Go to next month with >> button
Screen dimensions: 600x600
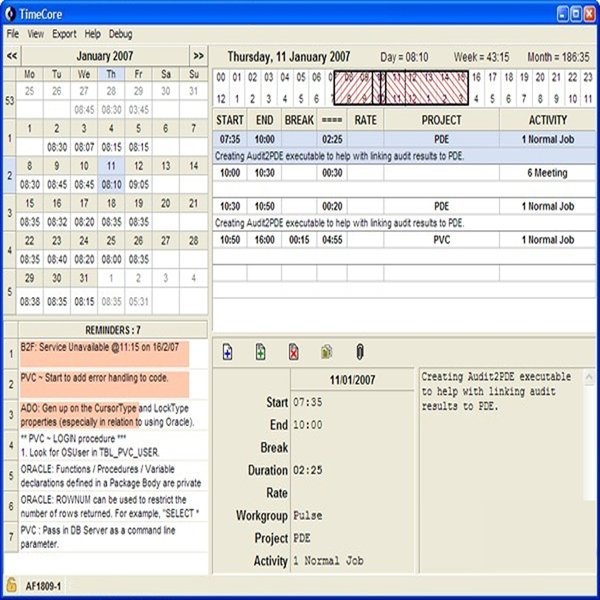199,56
